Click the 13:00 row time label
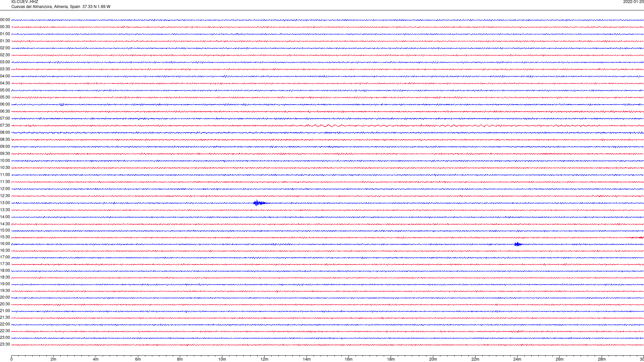 pos(5,203)
